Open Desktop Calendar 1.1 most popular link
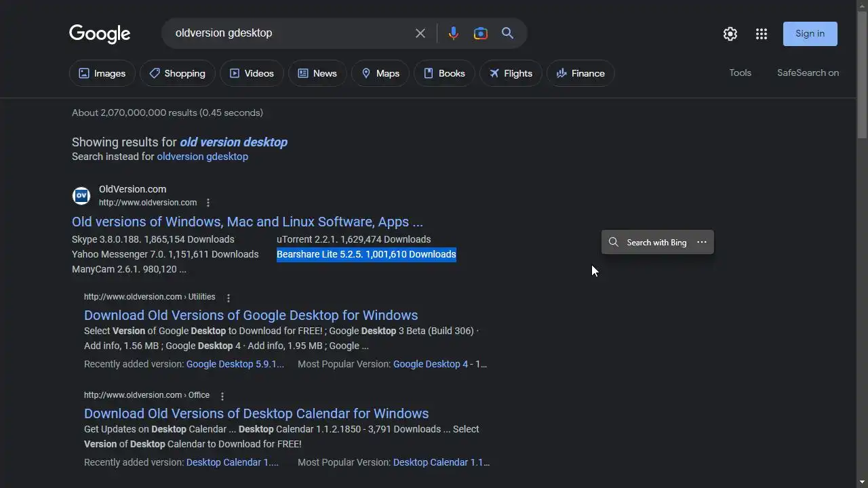 441,462
